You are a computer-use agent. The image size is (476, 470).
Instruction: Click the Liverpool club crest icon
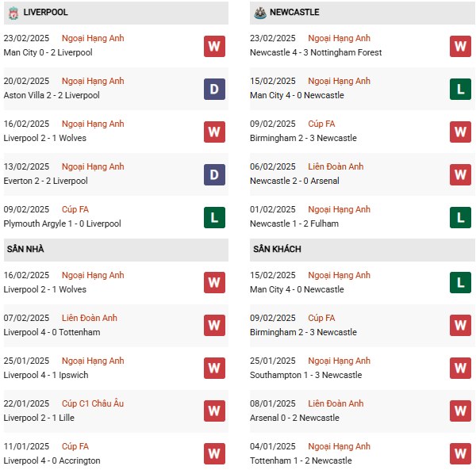coord(11,12)
